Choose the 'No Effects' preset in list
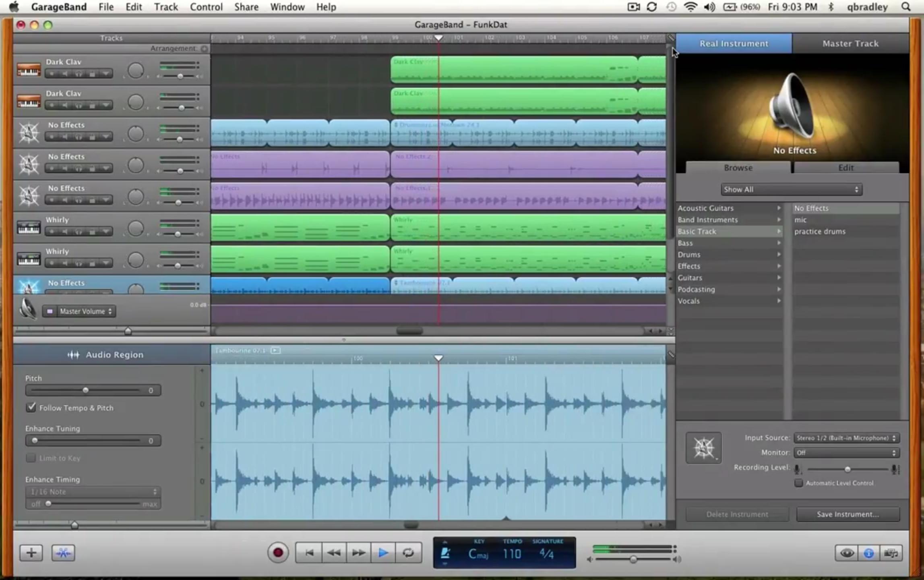Viewport: 924px width, 580px height. (845, 208)
